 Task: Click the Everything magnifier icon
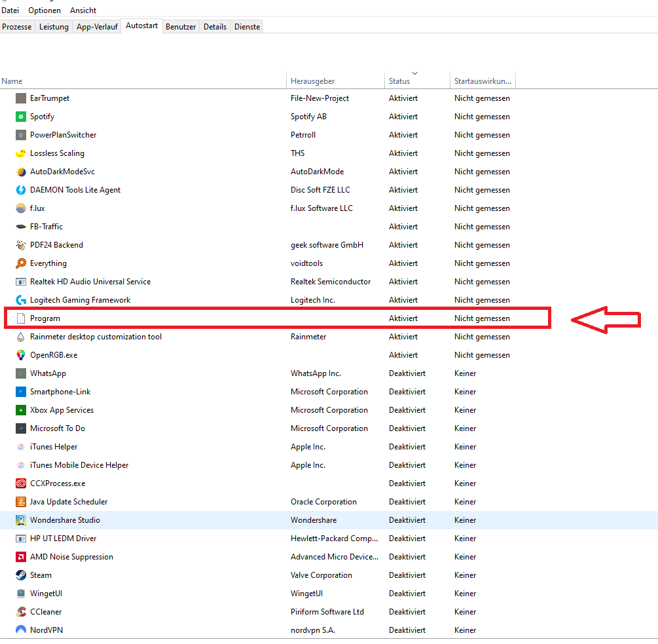click(x=20, y=263)
